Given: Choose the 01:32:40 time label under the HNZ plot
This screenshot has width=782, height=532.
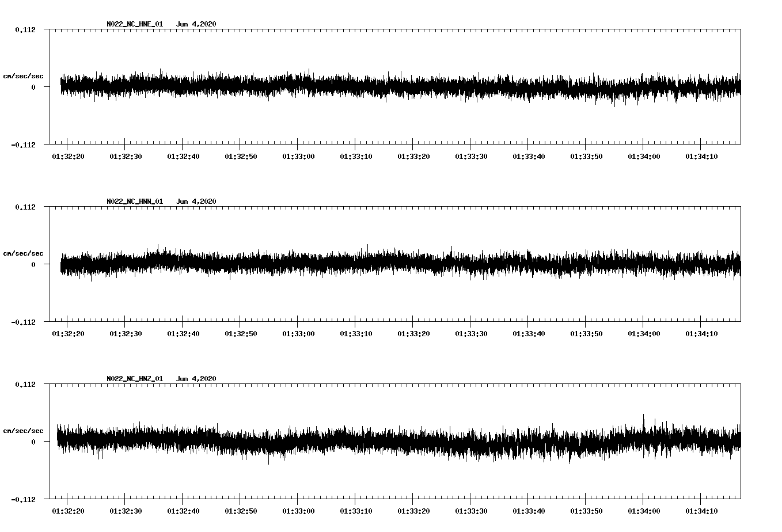Looking at the screenshot, I should [183, 511].
